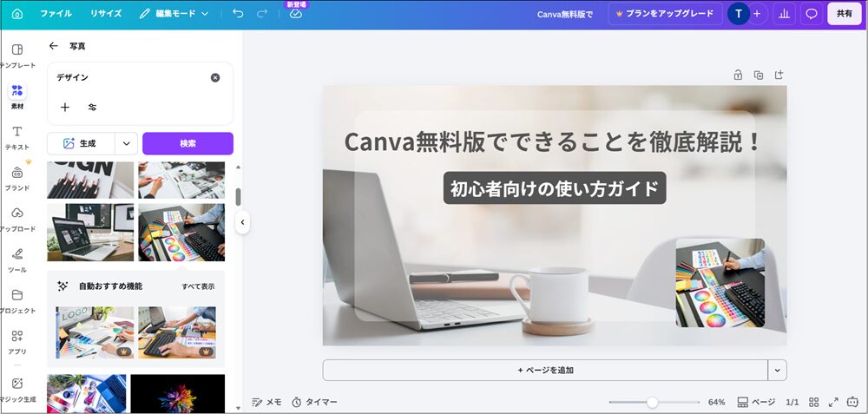This screenshot has height=414, width=868.
Task: Open the assistant robot icon
Action: coord(852,403)
